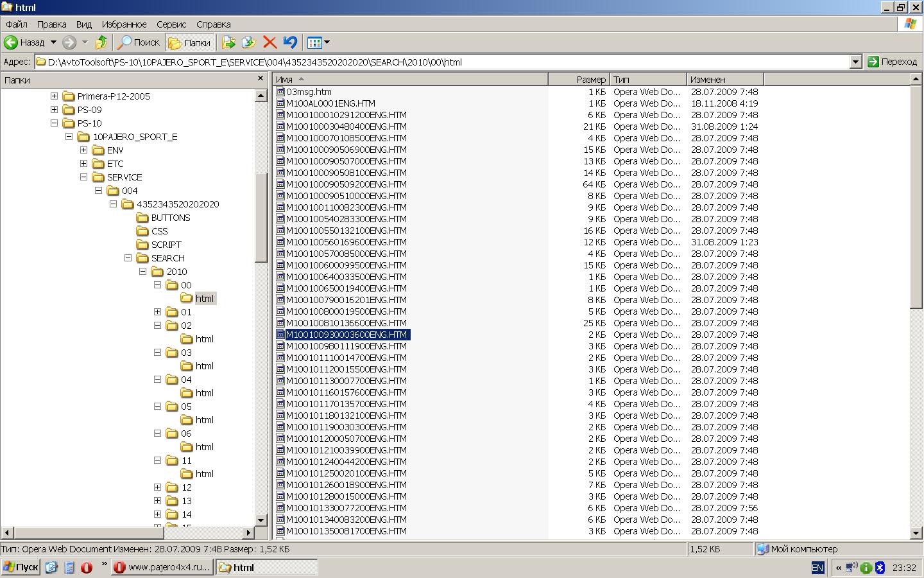Click the Move To folder icon
This screenshot has height=578, width=924.
[x=228, y=42]
